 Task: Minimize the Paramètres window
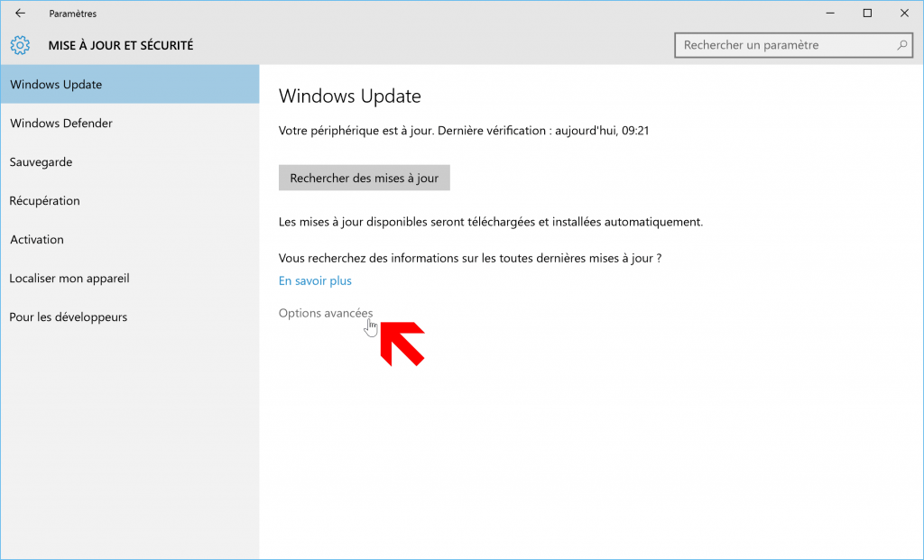[x=830, y=13]
